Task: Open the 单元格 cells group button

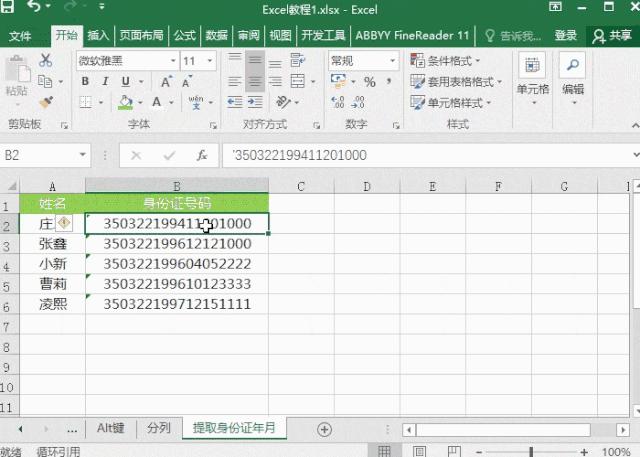Action: click(533, 80)
